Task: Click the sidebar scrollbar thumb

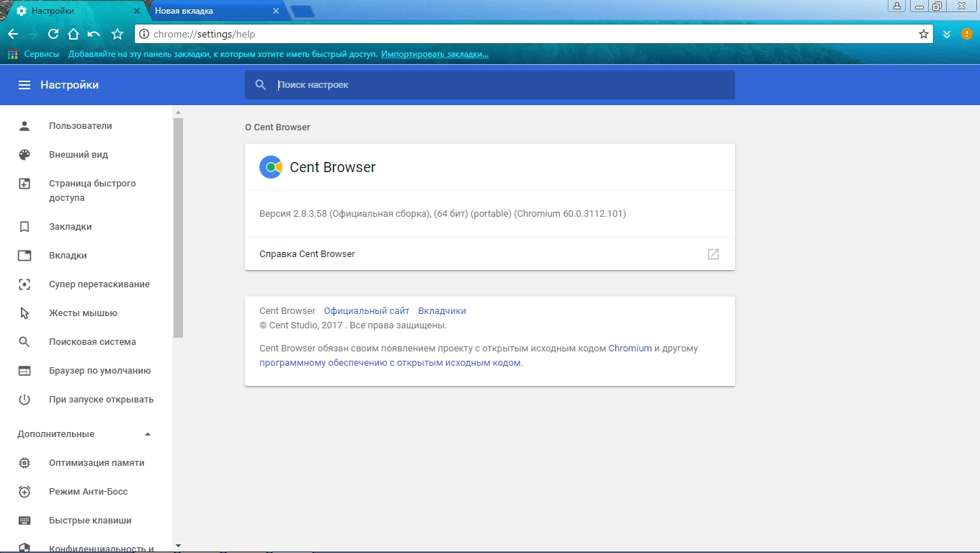Action: click(178, 228)
